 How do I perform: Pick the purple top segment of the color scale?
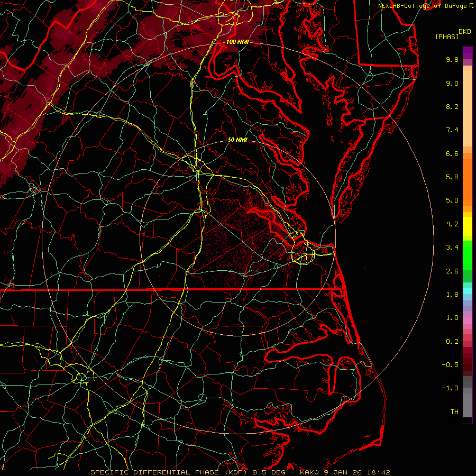pos(467,53)
